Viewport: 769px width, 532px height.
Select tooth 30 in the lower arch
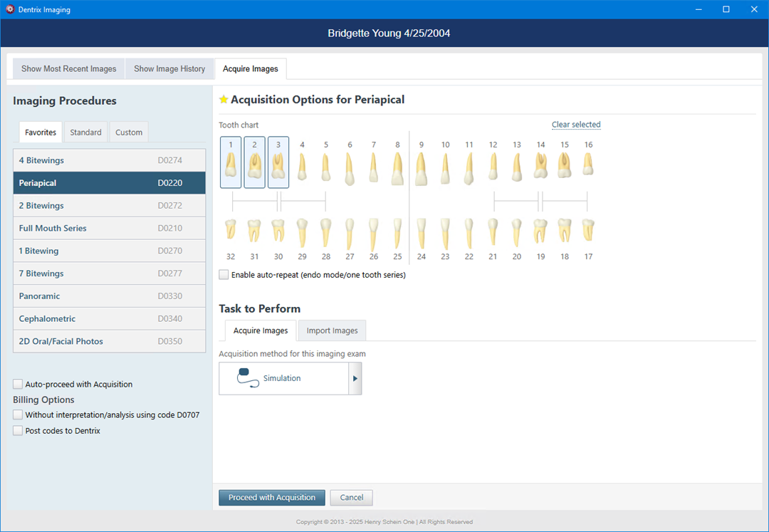point(278,230)
